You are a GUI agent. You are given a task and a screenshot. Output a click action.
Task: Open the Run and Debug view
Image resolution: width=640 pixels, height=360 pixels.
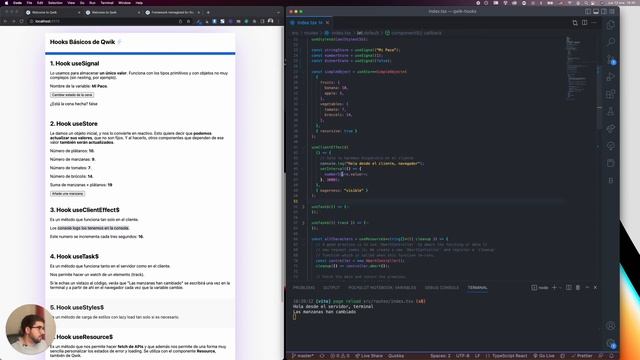(x=611, y=77)
